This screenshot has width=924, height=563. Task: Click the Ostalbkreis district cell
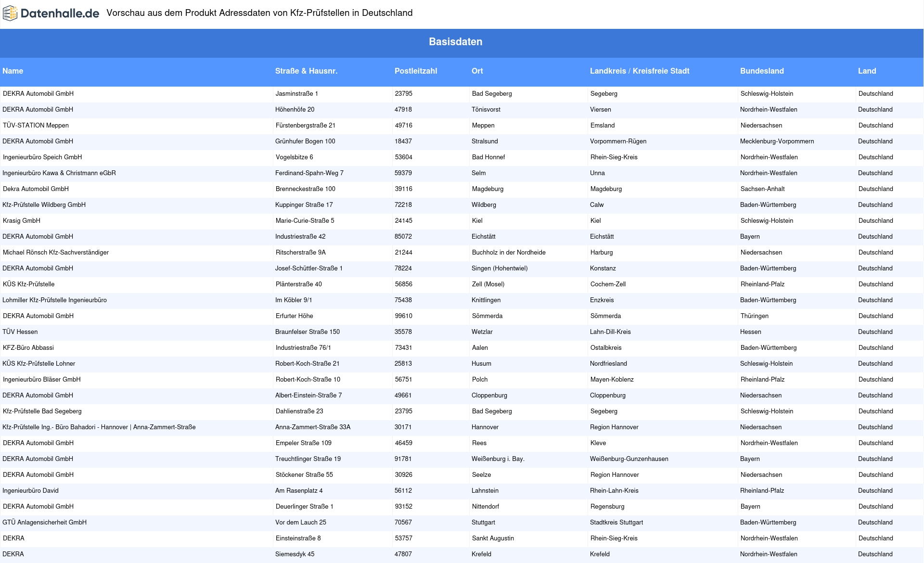tap(606, 347)
